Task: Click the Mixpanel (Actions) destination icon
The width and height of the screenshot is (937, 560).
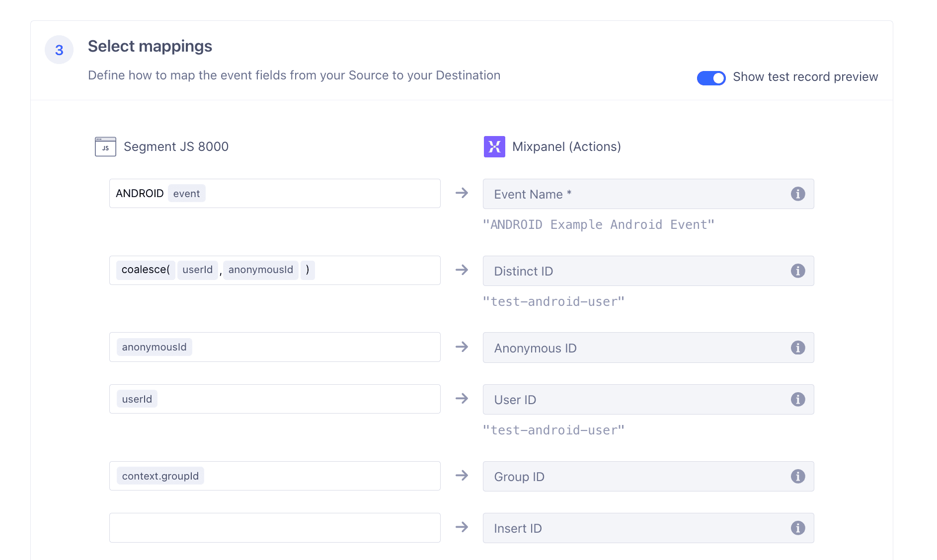Action: click(493, 146)
